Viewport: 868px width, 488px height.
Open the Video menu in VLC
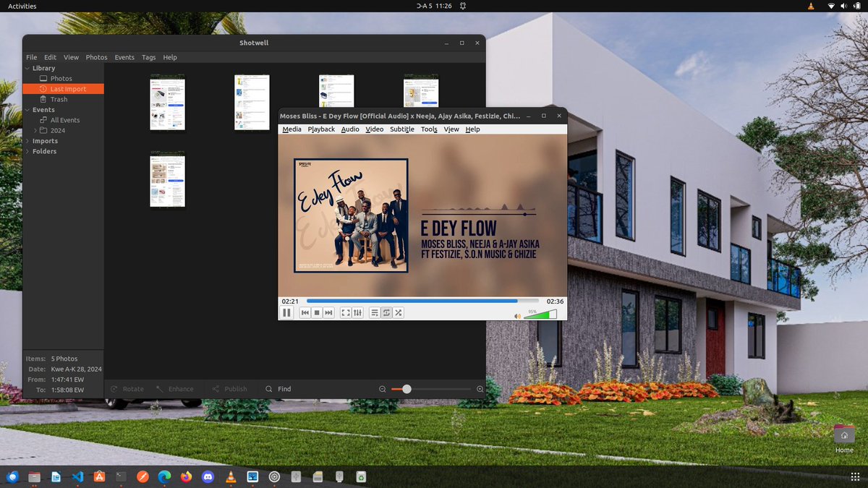374,129
